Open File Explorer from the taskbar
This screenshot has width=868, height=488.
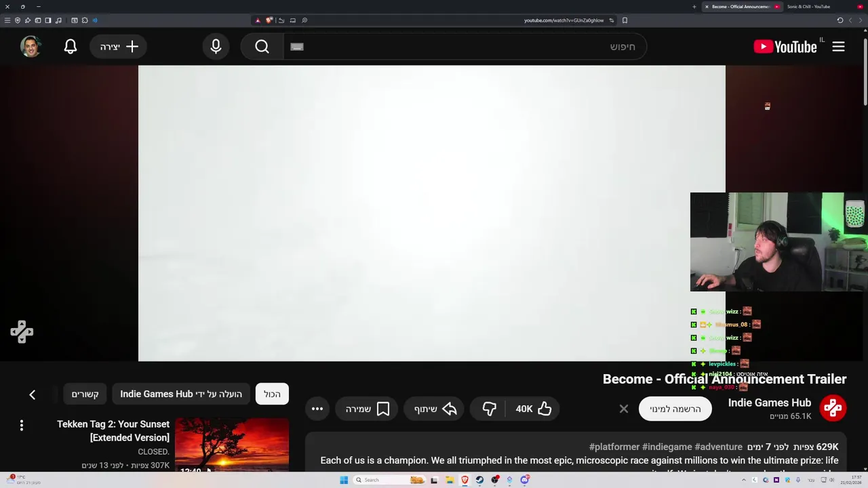pyautogui.click(x=450, y=480)
